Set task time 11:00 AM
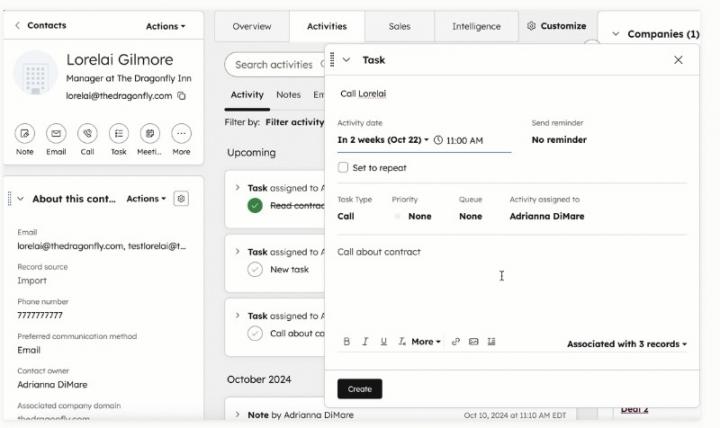 tap(464, 141)
